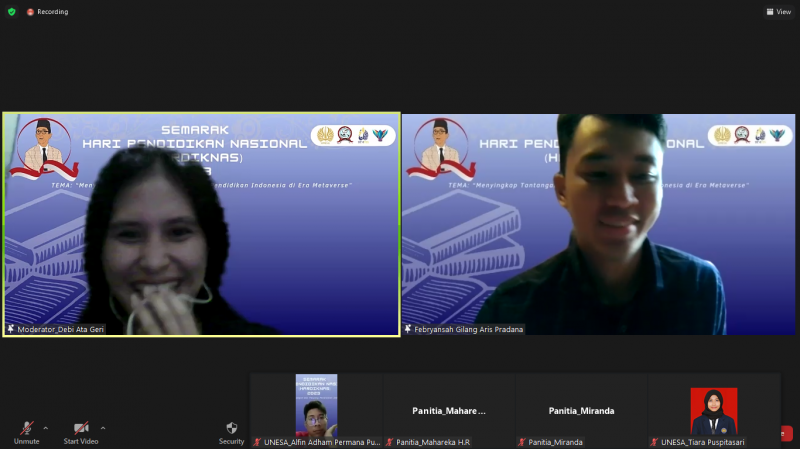The image size is (800, 449).
Task: Expand video options arrow beside Start Video
Action: coord(102,427)
